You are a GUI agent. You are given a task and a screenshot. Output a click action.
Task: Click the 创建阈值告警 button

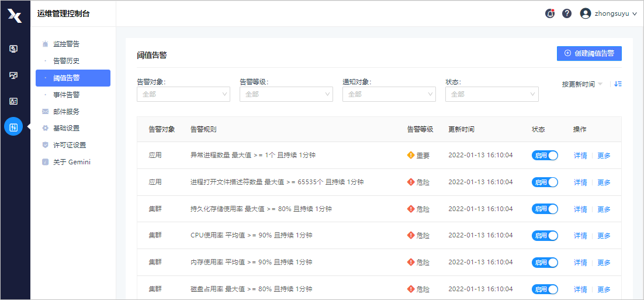(589, 53)
